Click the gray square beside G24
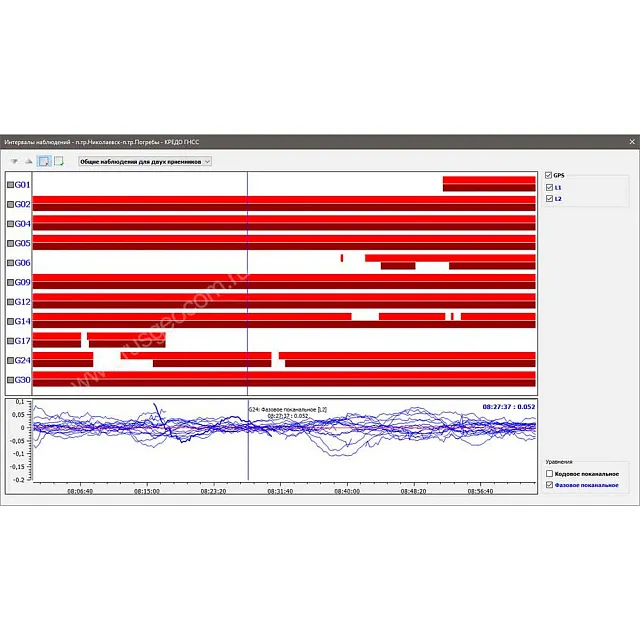 click(11, 360)
